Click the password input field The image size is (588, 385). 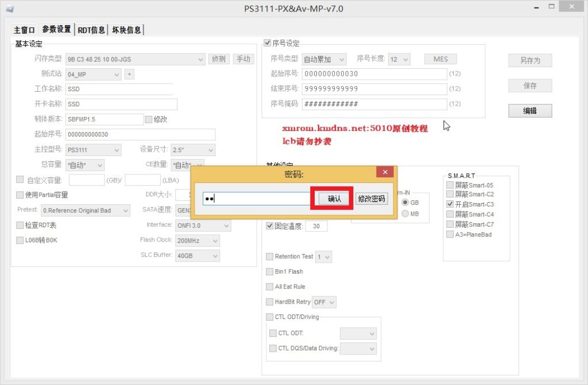pyautogui.click(x=256, y=199)
